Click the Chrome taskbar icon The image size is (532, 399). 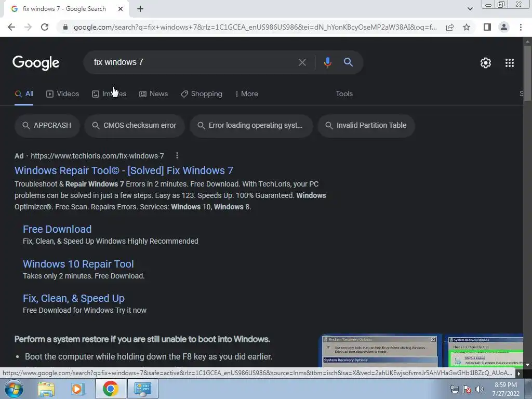click(110, 389)
